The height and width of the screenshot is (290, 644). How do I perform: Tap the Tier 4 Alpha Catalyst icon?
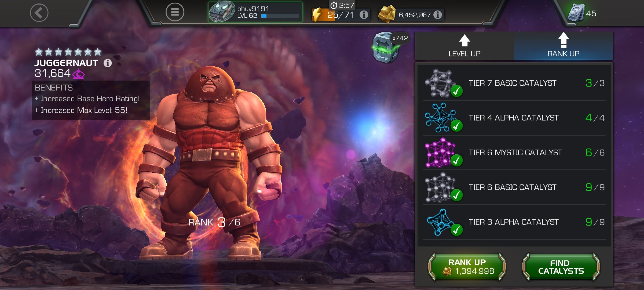(443, 118)
